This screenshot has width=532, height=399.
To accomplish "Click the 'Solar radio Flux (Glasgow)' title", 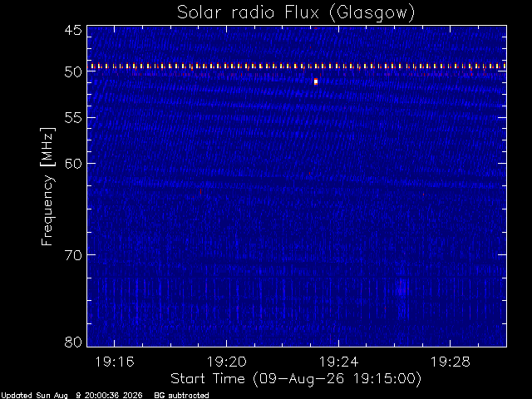I will point(296,13).
